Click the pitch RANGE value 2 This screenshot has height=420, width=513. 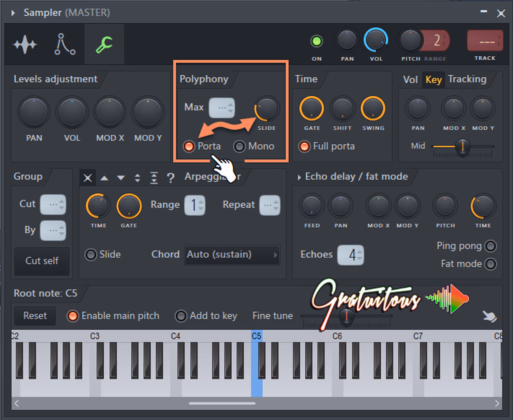[437, 40]
